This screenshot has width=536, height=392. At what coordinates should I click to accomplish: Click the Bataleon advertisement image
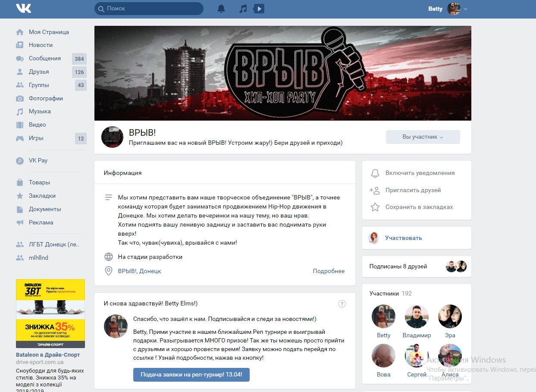[x=50, y=314]
